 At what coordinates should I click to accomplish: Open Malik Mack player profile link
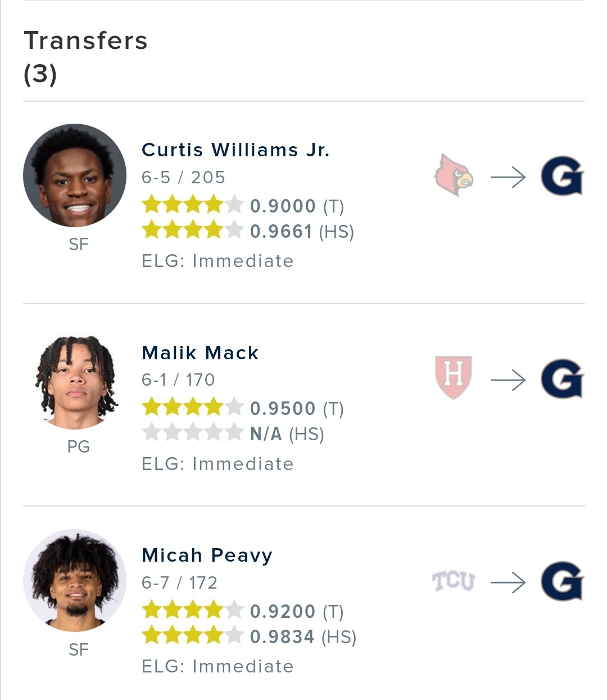coord(200,353)
